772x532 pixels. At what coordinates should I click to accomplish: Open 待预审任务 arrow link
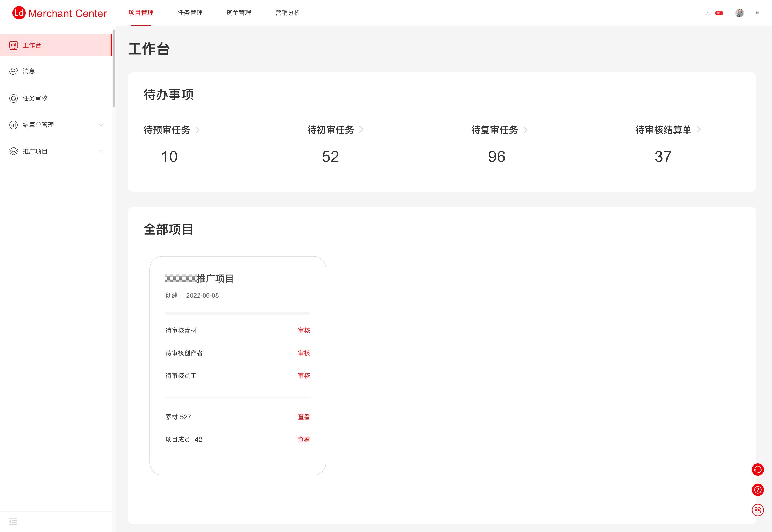click(x=197, y=130)
